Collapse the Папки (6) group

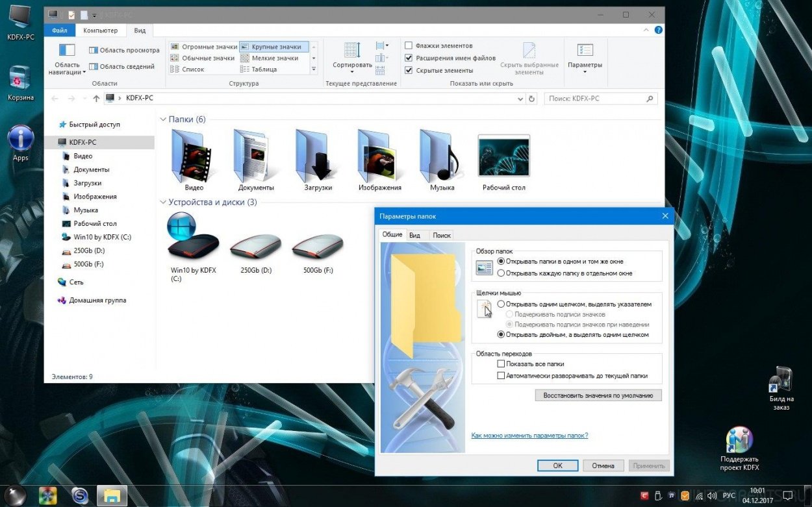click(163, 119)
